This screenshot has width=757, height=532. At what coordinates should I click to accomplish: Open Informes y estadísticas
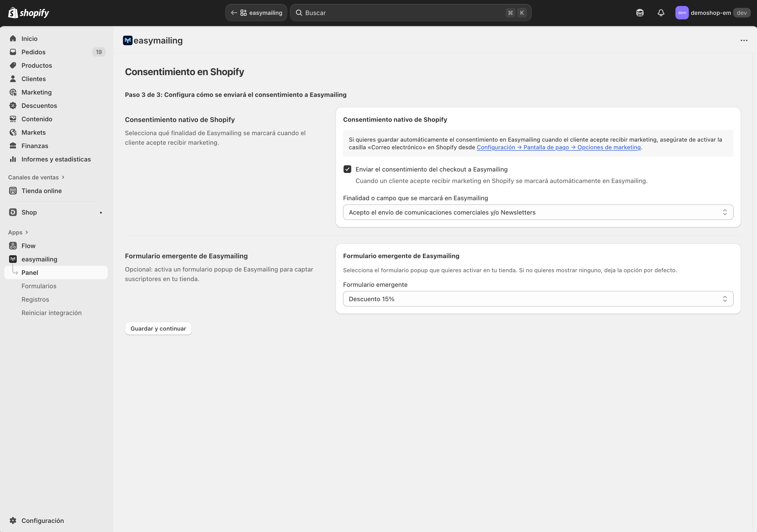(56, 159)
